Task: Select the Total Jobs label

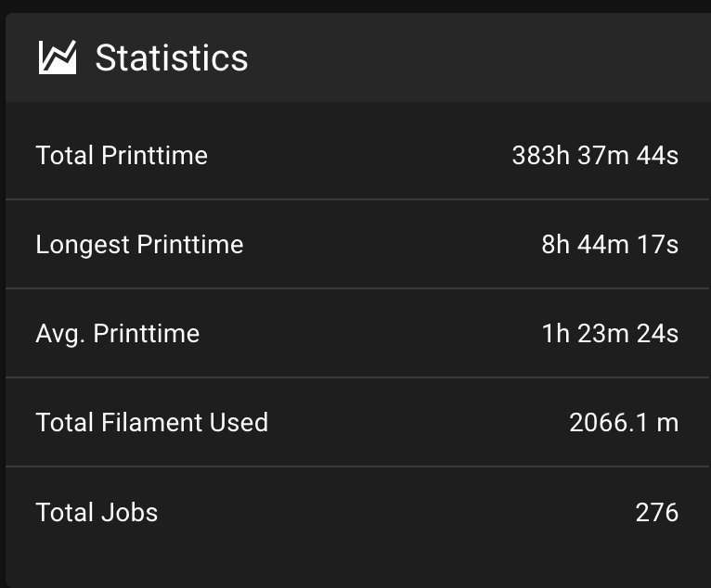Action: [x=97, y=512]
